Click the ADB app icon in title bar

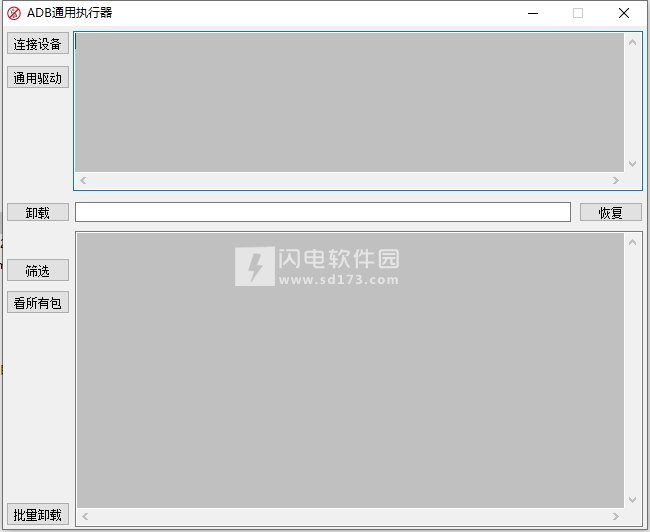(14, 13)
